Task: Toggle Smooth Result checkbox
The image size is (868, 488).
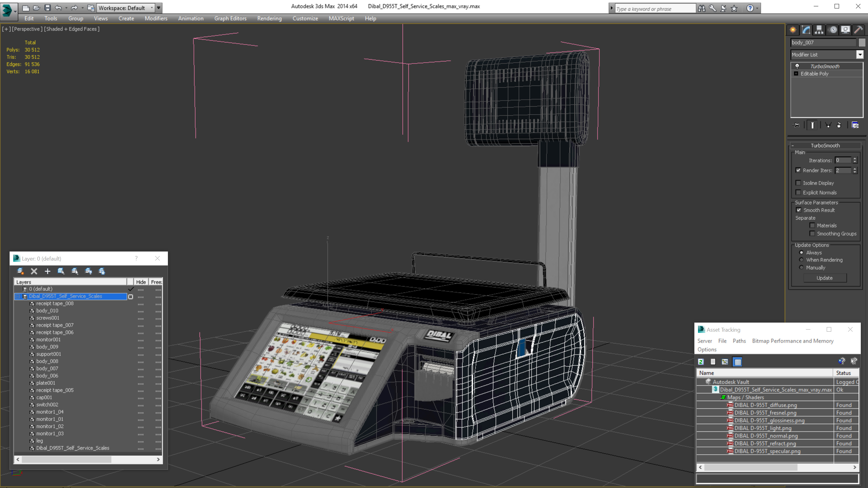Action: (798, 210)
